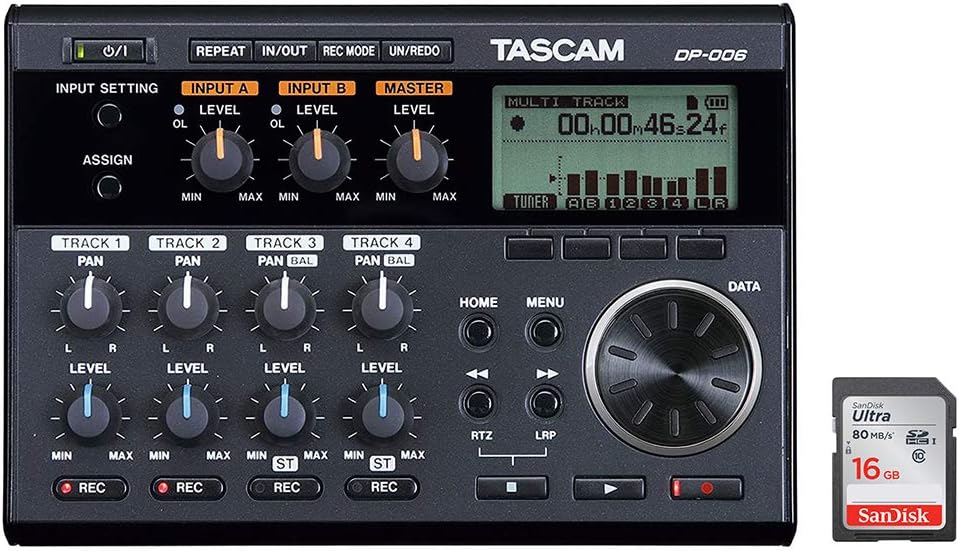Click the TRACK 4 BAL label
This screenshot has width=959, height=551.
(399, 261)
